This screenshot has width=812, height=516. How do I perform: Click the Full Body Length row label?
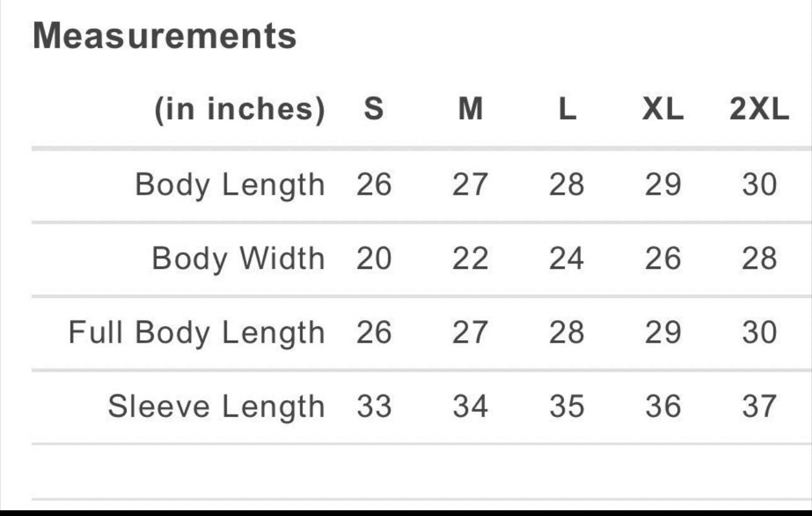(196, 333)
